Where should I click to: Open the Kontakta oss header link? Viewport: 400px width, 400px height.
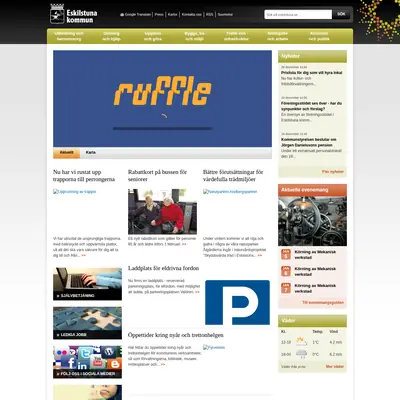(x=192, y=15)
